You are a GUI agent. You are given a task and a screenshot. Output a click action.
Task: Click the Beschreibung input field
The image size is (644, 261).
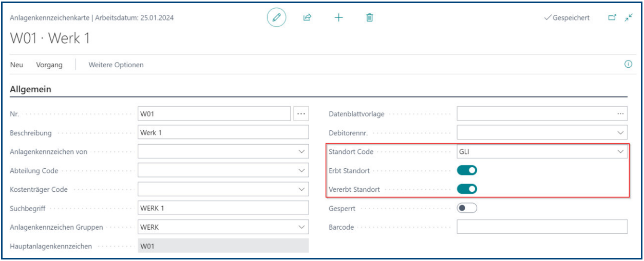(x=223, y=133)
